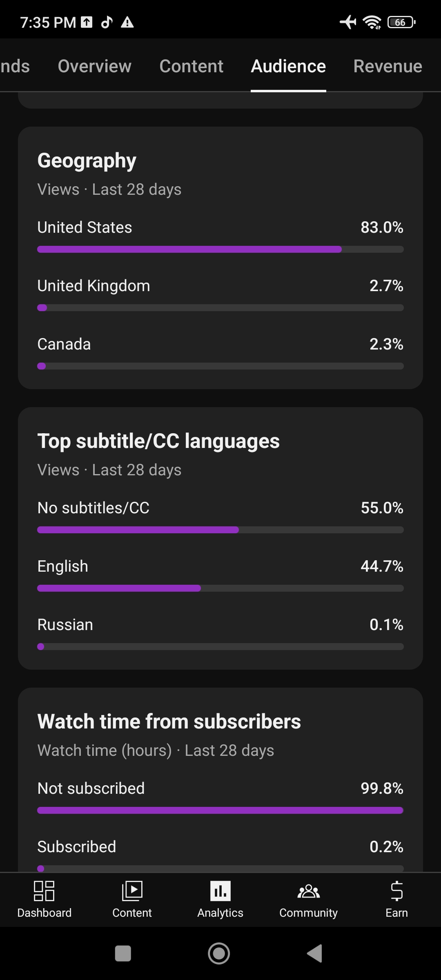441x980 pixels.
Task: Click the United States progress bar
Action: 220,249
